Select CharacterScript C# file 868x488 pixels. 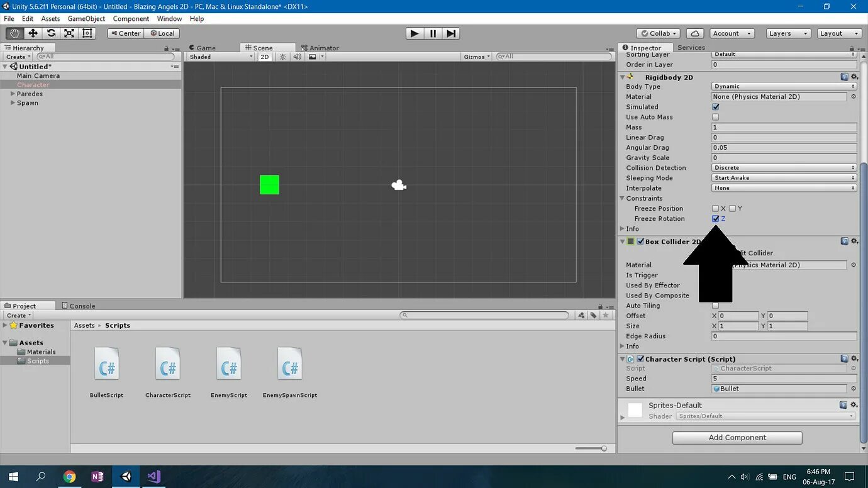click(x=168, y=363)
